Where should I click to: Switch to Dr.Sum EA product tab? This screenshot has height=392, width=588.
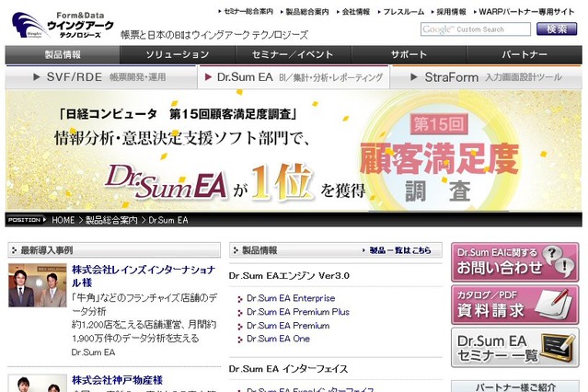[294, 77]
